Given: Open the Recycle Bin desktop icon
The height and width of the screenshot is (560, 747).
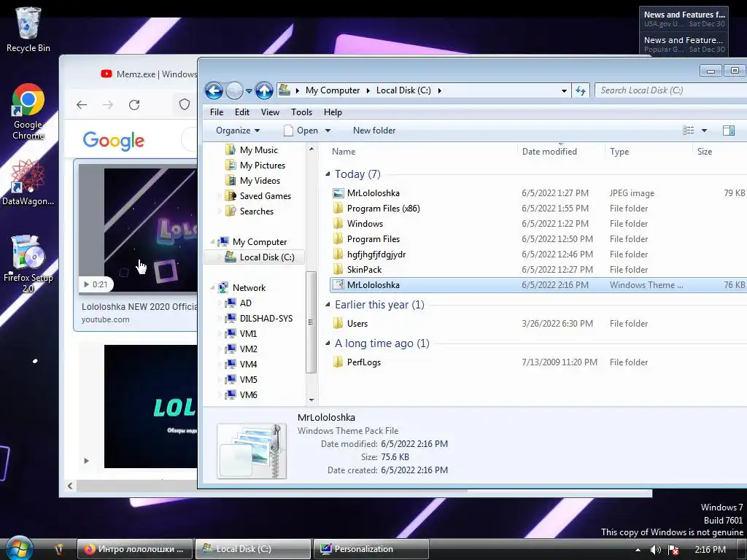Looking at the screenshot, I should (28, 29).
